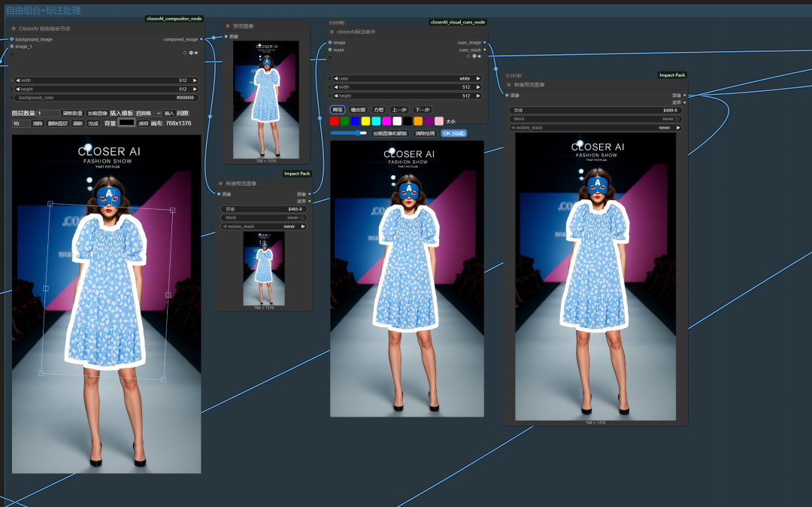This screenshot has height=507, width=812.
Task: Open the black 背景 background color picker
Action: pos(126,123)
